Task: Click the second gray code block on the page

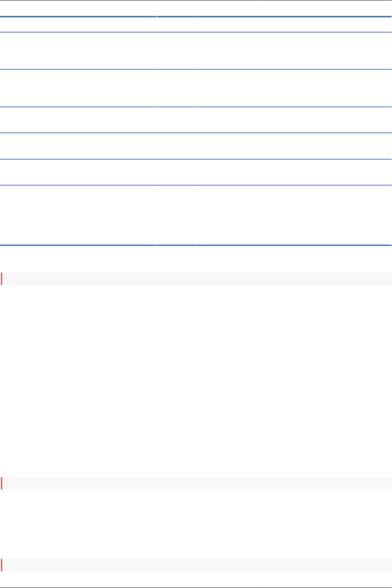Action: (197, 483)
